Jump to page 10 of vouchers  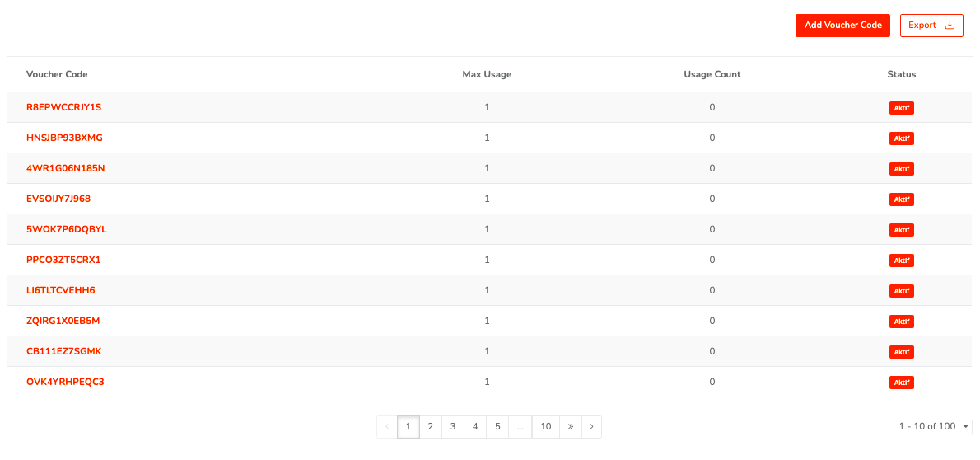pos(546,427)
